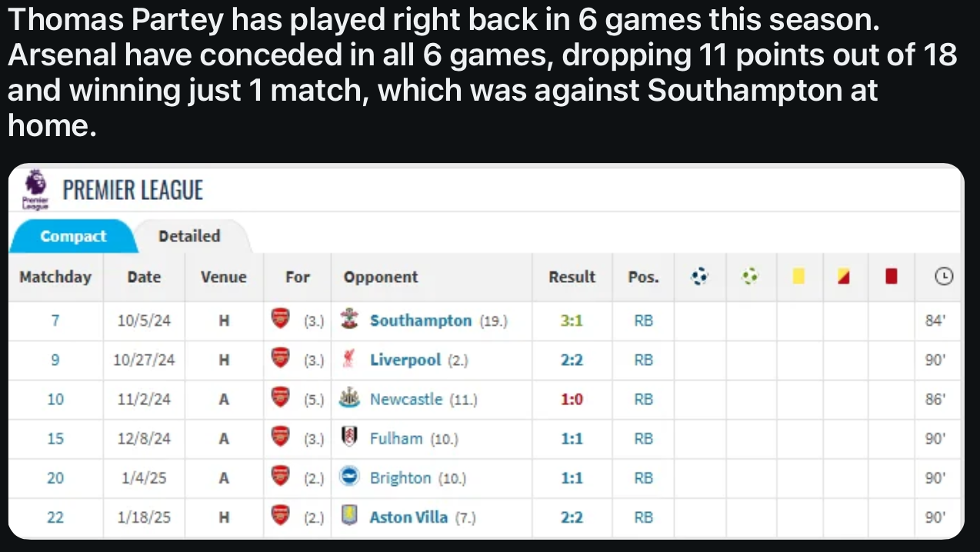Click the Premier League logo icon
The height and width of the screenshot is (552, 980).
[35, 189]
